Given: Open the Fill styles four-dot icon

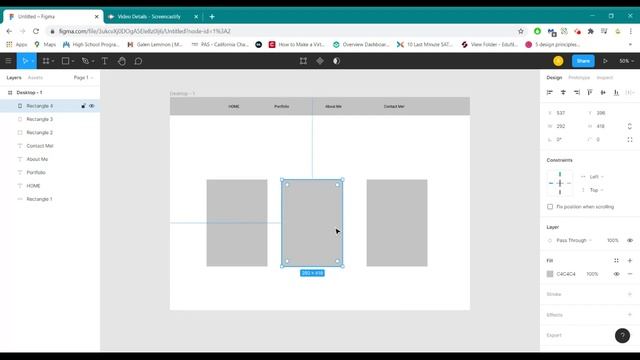Looking at the screenshot, I should coord(616,260).
